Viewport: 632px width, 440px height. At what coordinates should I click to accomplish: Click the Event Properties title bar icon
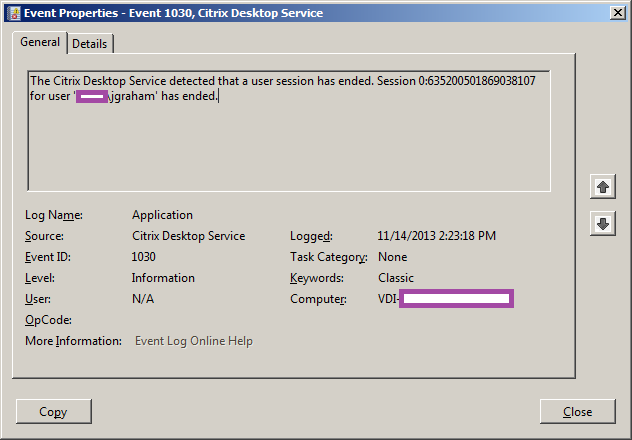(11, 11)
